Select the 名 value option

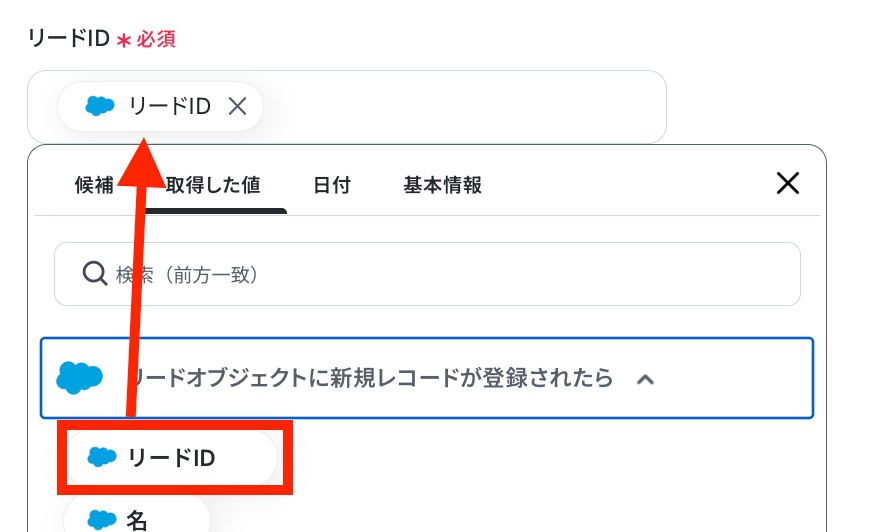(137, 515)
